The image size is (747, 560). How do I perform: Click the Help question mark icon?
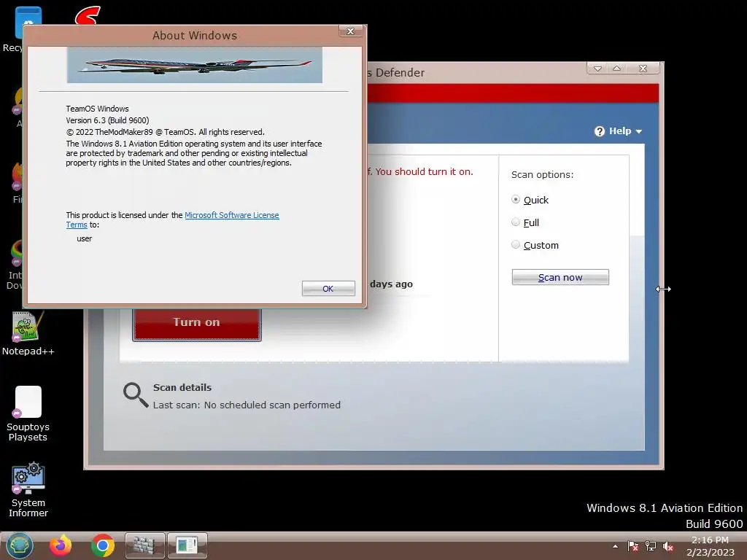coord(600,131)
